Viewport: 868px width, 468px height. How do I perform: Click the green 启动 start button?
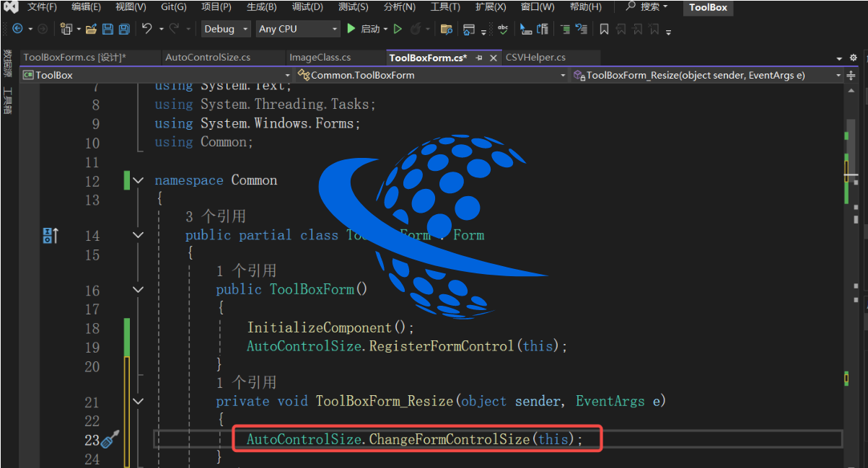click(364, 29)
